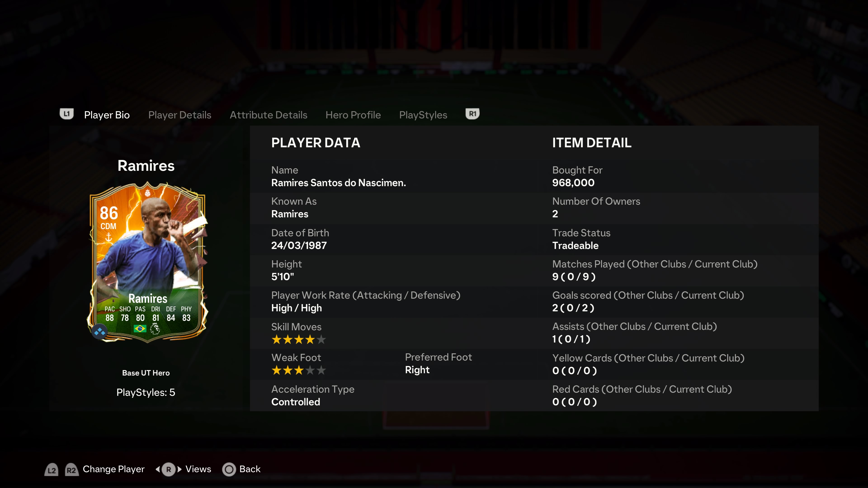Screen dimensions: 868x488
Task: Click the Back label
Action: click(x=250, y=469)
